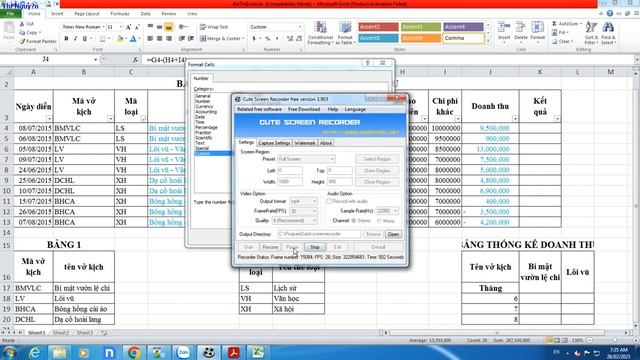Screen dimensions: 640x360
Task: Click the Decrease Indent icon
Action: [x=182, y=38]
